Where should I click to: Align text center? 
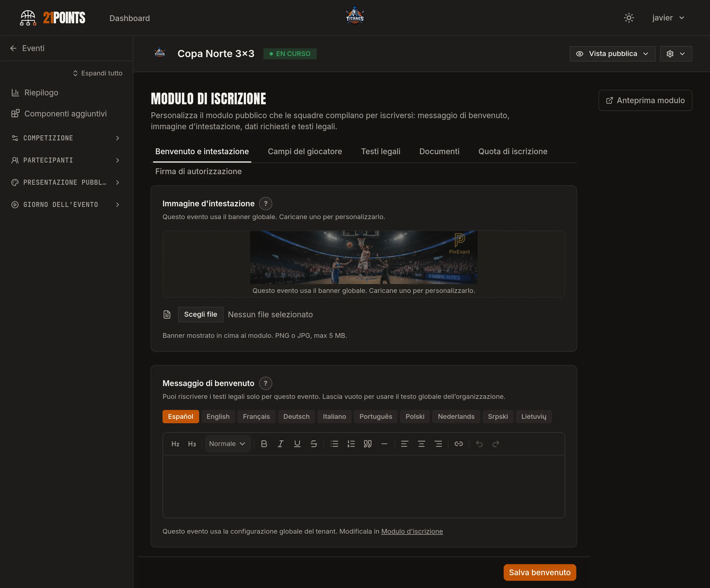coord(421,444)
